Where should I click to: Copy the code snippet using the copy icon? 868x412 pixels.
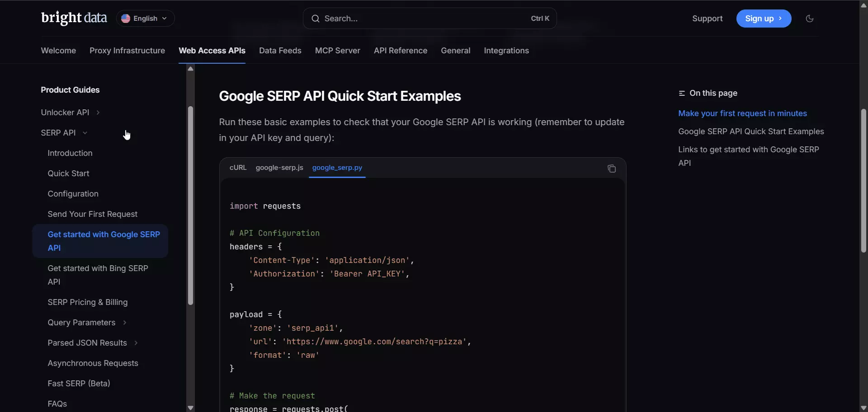(x=612, y=168)
